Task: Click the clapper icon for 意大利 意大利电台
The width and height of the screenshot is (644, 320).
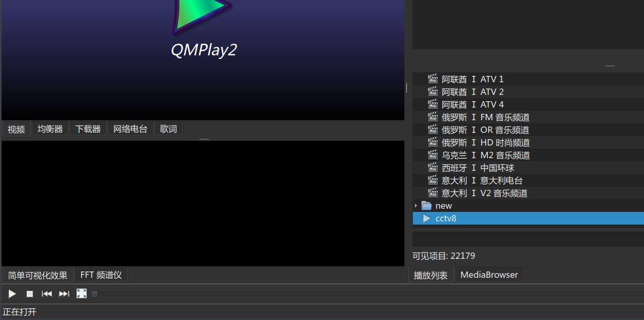Action: tap(433, 180)
